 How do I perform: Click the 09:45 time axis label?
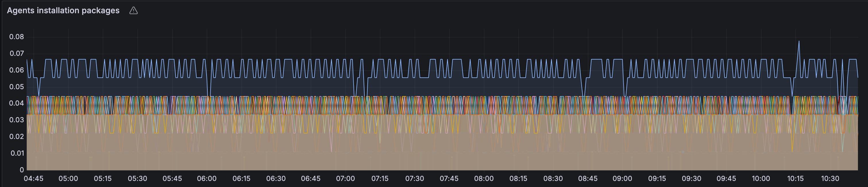(726, 179)
